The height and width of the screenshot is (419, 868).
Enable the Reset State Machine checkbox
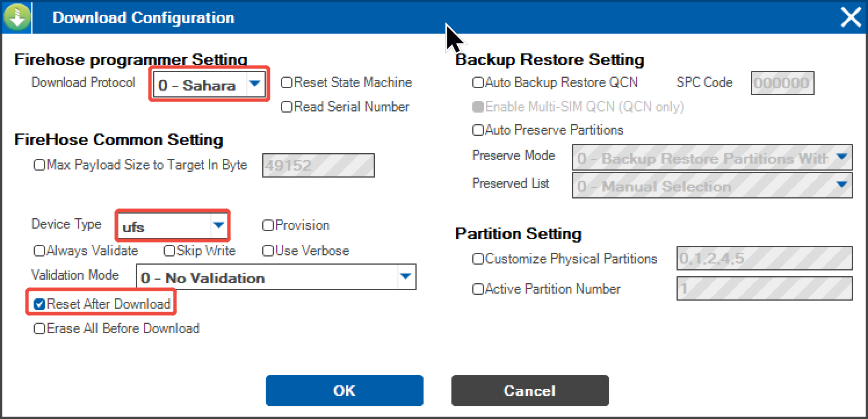(x=287, y=83)
